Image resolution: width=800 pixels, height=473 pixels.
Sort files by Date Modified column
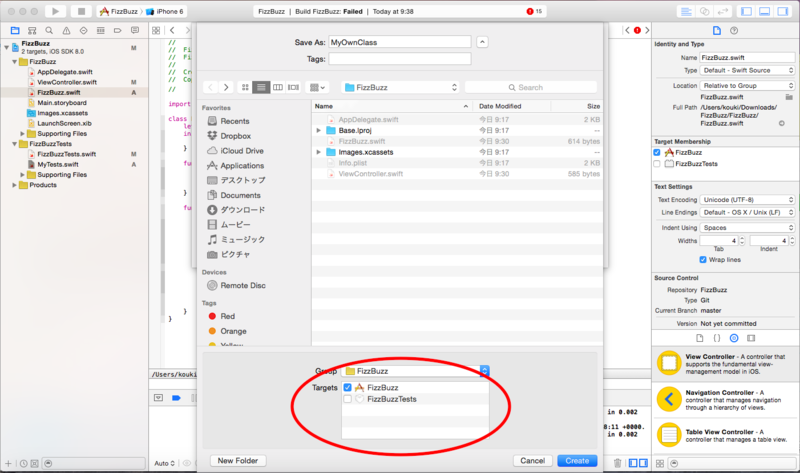511,106
